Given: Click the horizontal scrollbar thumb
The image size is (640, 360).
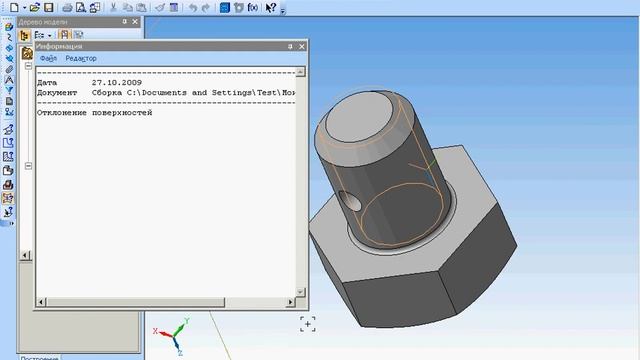Looking at the screenshot, I should coord(135,302).
